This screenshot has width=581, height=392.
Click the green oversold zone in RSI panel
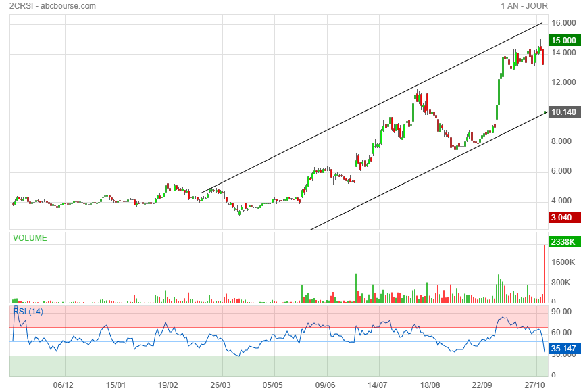[270, 366]
